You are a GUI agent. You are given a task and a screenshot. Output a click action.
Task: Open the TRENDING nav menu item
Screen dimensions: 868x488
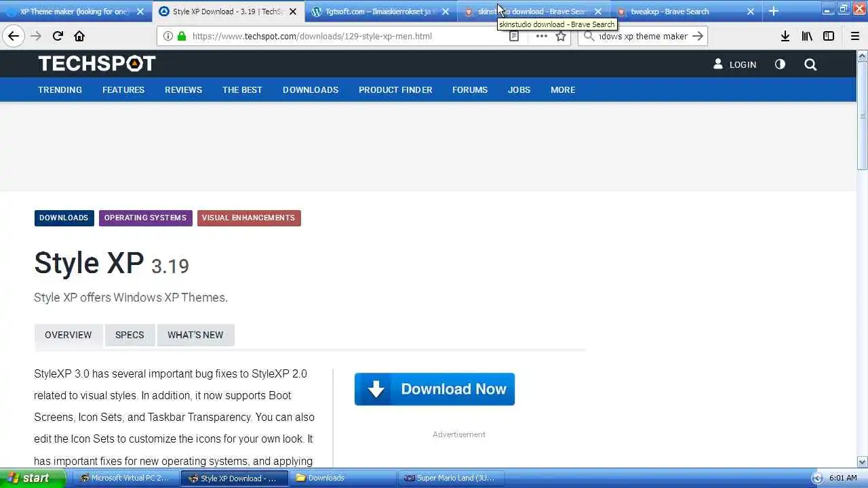[x=60, y=89]
